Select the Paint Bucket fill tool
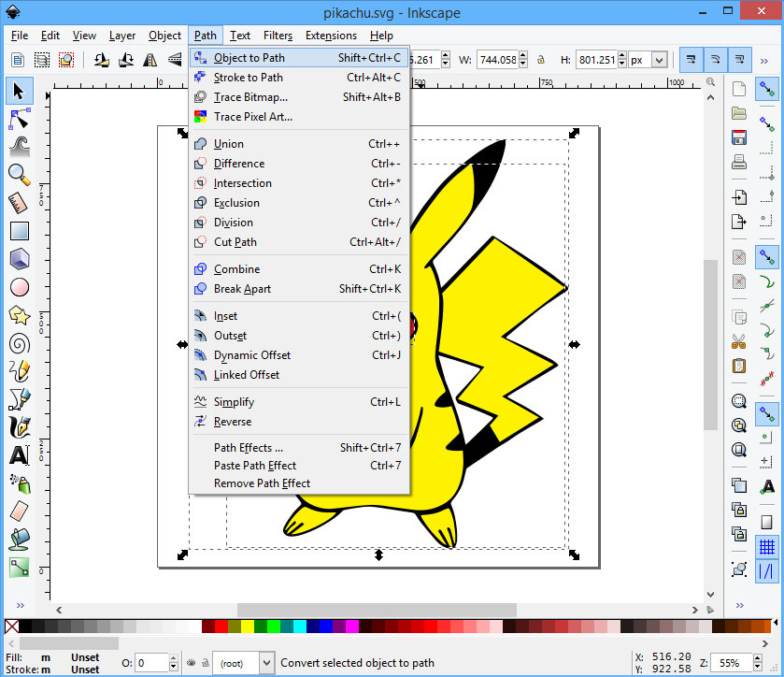Screen dimensions: 784x677 coord(19,540)
